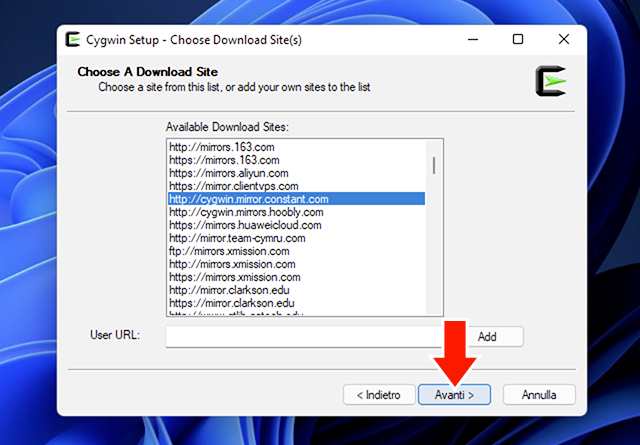Viewport: 640px width, 445px height.
Task: Choose the https://mirrors.aliyun.com mirror
Action: click(x=227, y=173)
